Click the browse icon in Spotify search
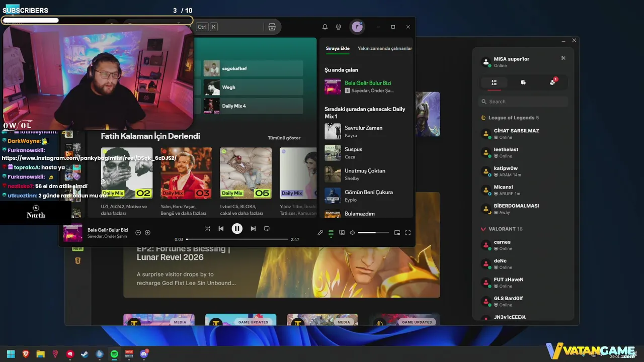 coord(272,27)
